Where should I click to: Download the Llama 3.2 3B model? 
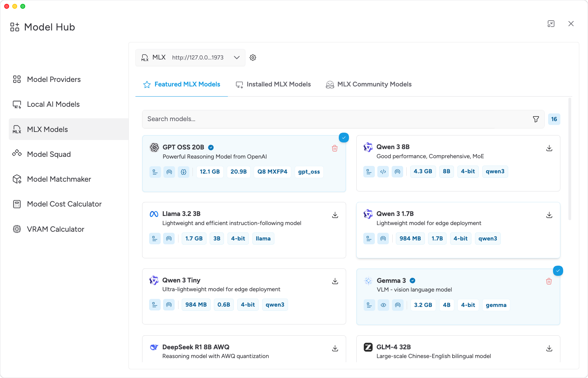[335, 215]
